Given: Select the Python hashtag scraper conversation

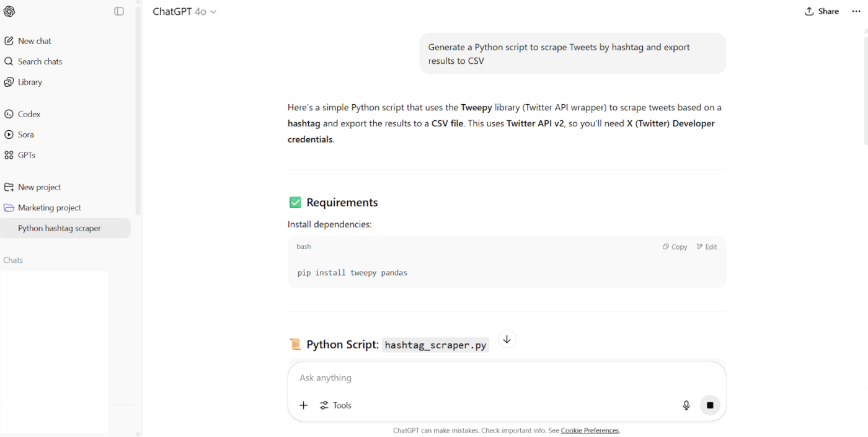Looking at the screenshot, I should [60, 227].
